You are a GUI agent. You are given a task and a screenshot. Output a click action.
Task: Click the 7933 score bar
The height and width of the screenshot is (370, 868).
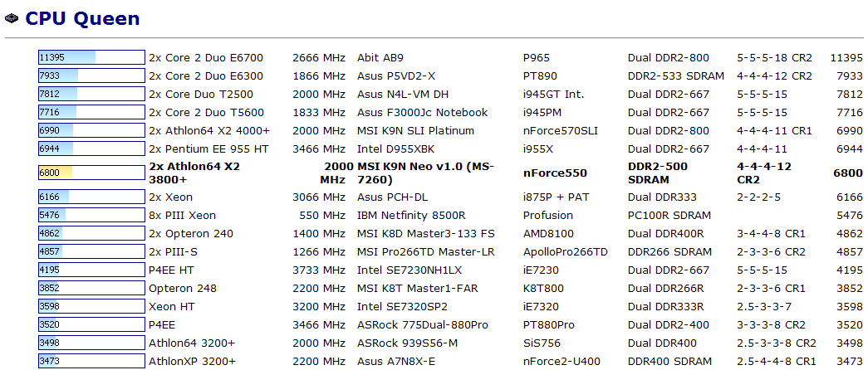click(91, 75)
